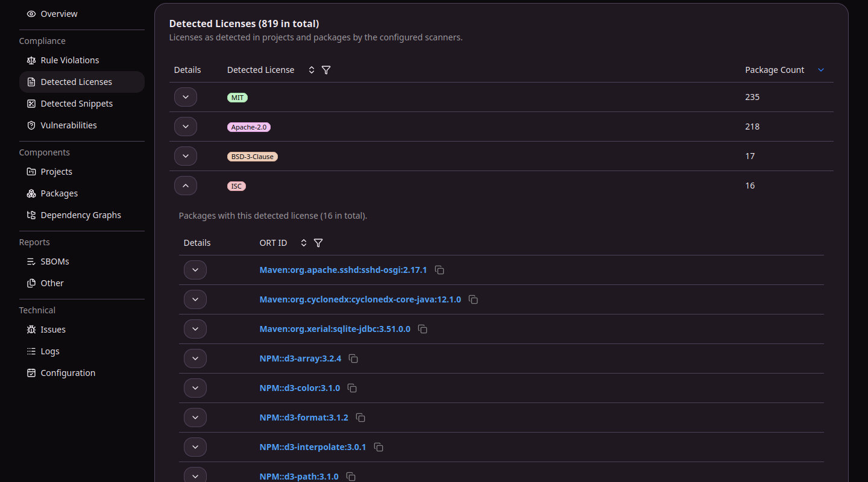Sort the Detected License column
The height and width of the screenshot is (482, 868).
click(312, 70)
